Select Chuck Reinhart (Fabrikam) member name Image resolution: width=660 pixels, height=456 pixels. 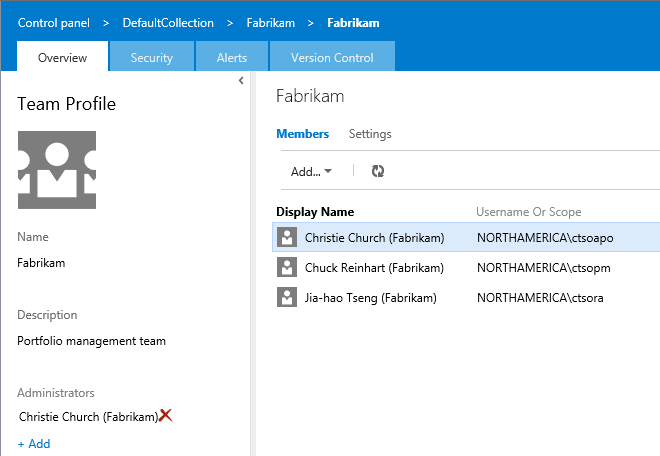click(374, 267)
